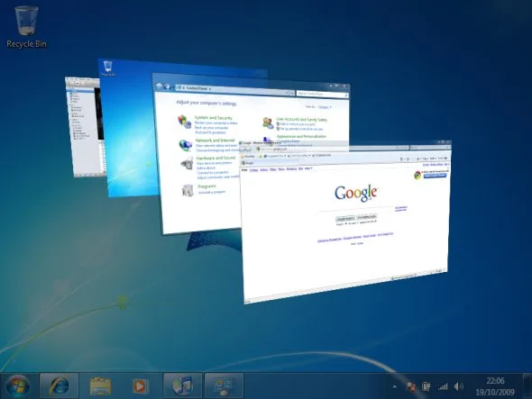The height and width of the screenshot is (399, 532).
Task: Open the Recycle Bin desktop icon
Action: (x=26, y=27)
